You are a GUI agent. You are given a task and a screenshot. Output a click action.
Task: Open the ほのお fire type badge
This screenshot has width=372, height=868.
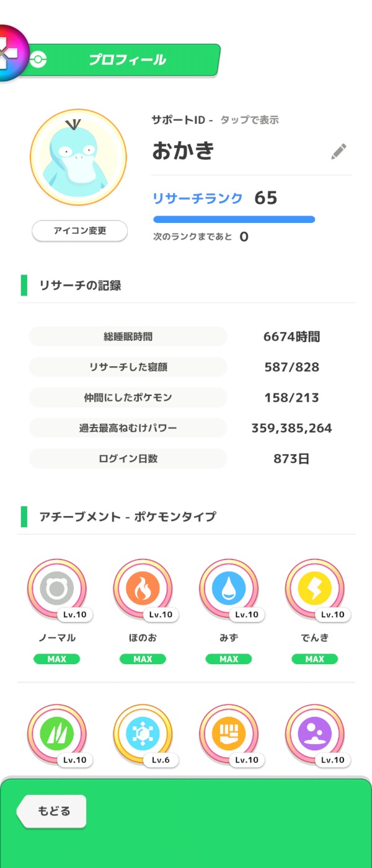[143, 589]
